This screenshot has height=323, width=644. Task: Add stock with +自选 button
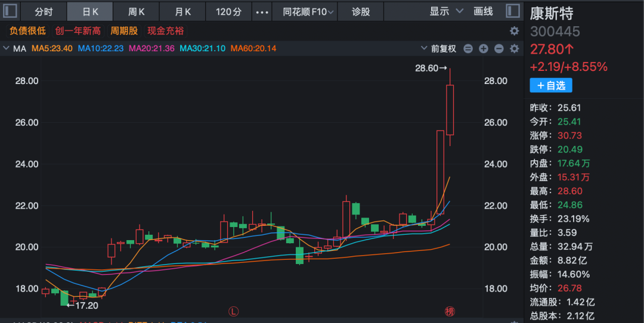[550, 86]
